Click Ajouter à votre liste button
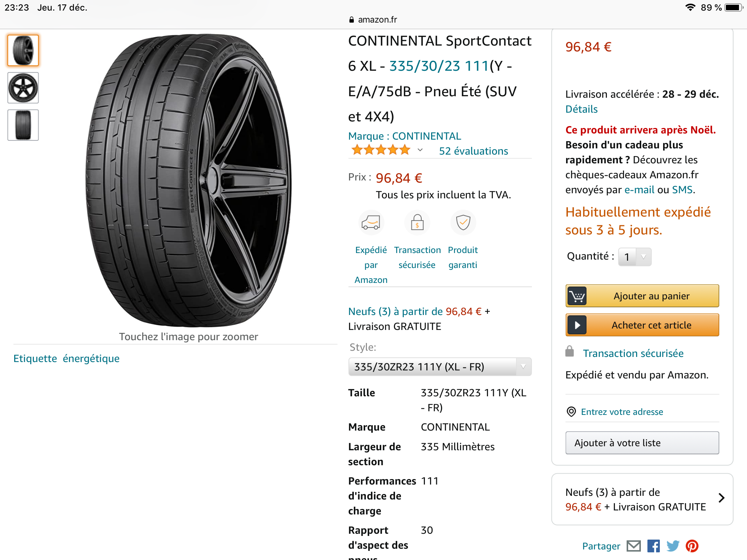The image size is (747, 560). [x=642, y=443]
